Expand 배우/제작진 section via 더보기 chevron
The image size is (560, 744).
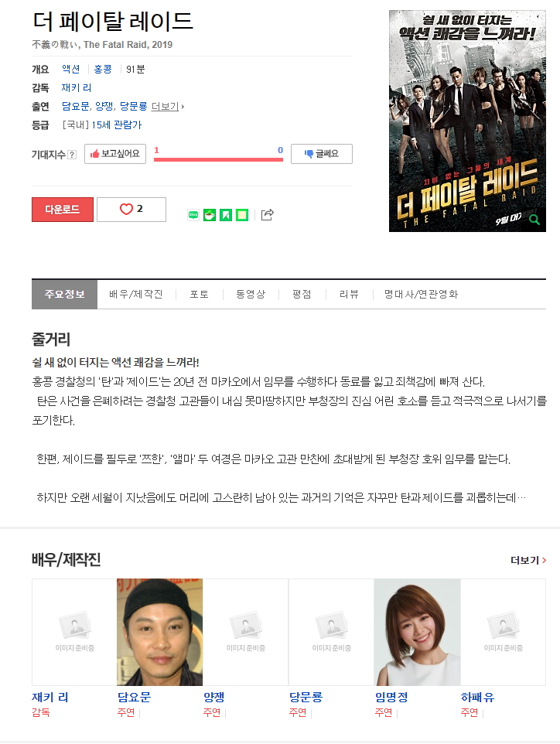[528, 561]
